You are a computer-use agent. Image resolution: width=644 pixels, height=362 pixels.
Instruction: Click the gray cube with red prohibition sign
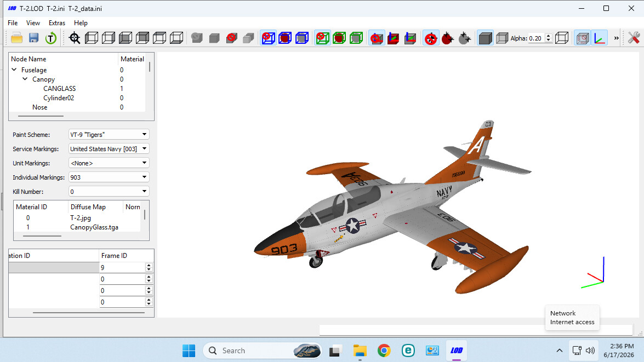pos(231,38)
